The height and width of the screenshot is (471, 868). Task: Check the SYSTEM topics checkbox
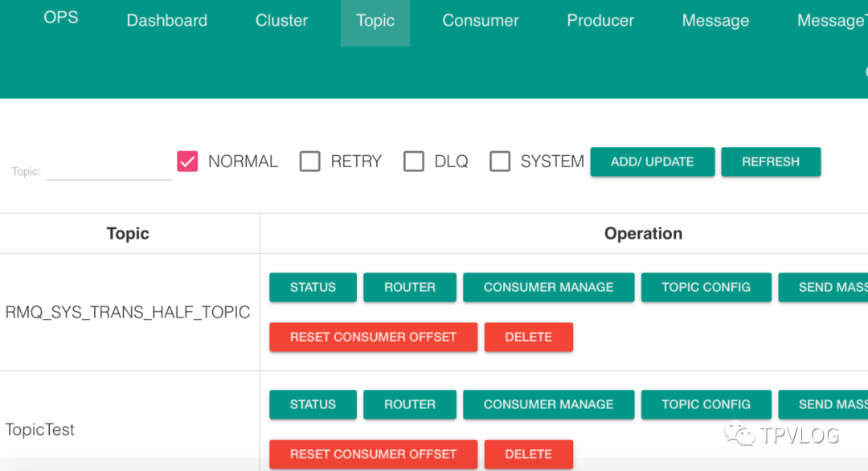[500, 162]
